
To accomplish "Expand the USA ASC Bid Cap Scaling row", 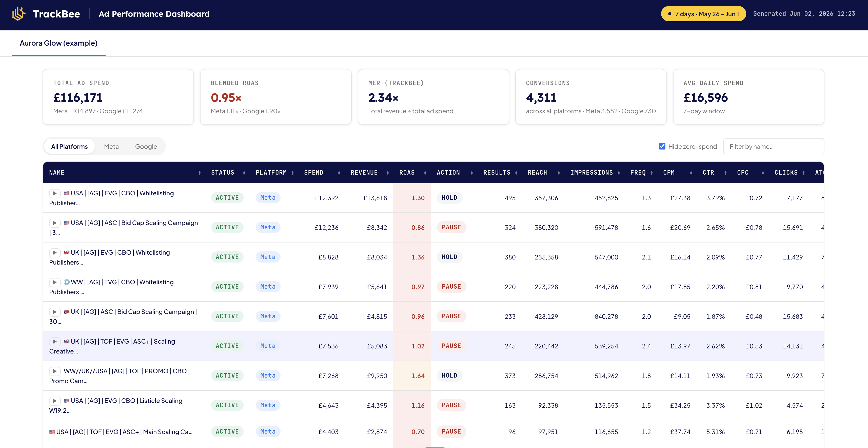I will [x=55, y=223].
